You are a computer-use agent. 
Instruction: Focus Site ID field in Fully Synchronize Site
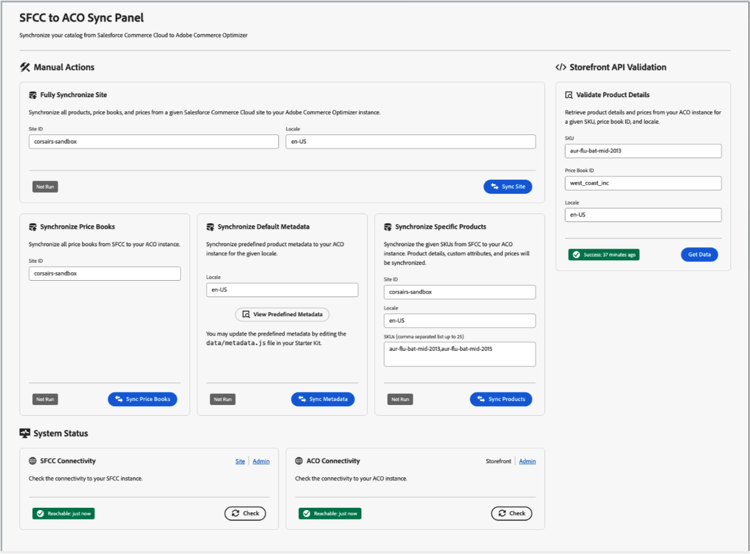[x=154, y=142]
